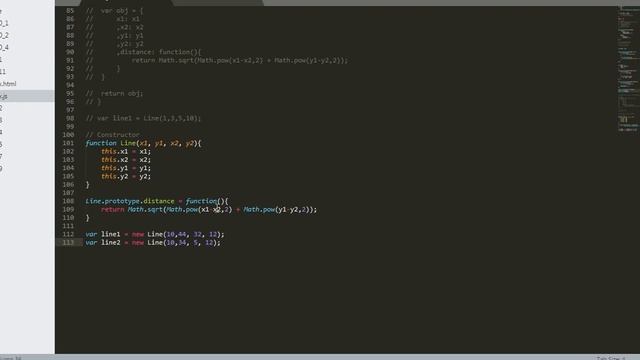The image size is (640, 360).
Task: Click line number 108 in the gutter
Action: 68,201
